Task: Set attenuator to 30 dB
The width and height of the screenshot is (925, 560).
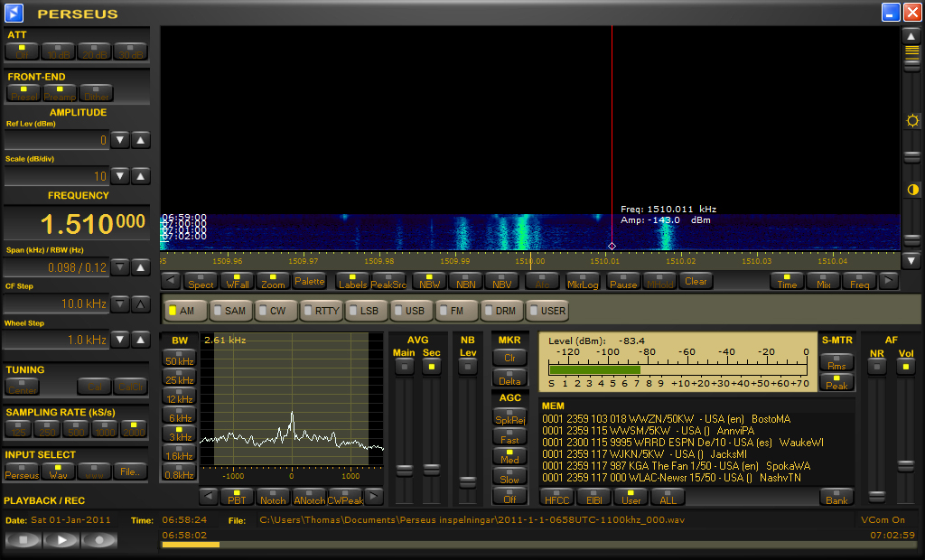Action: (x=130, y=51)
